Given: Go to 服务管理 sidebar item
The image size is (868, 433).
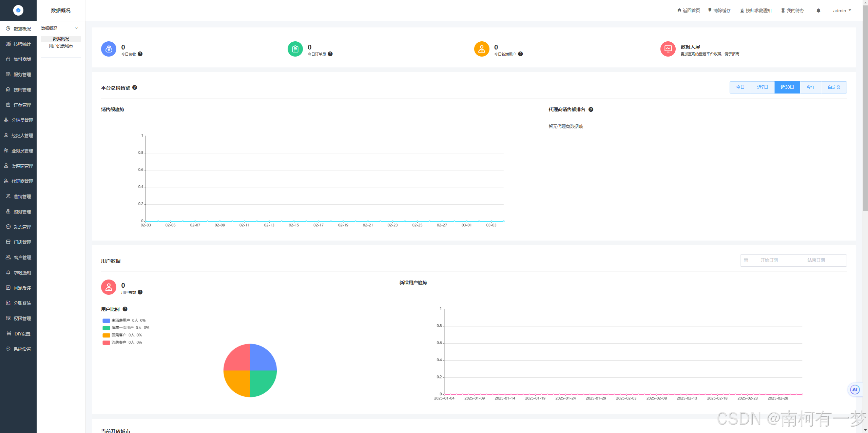Looking at the screenshot, I should point(18,75).
